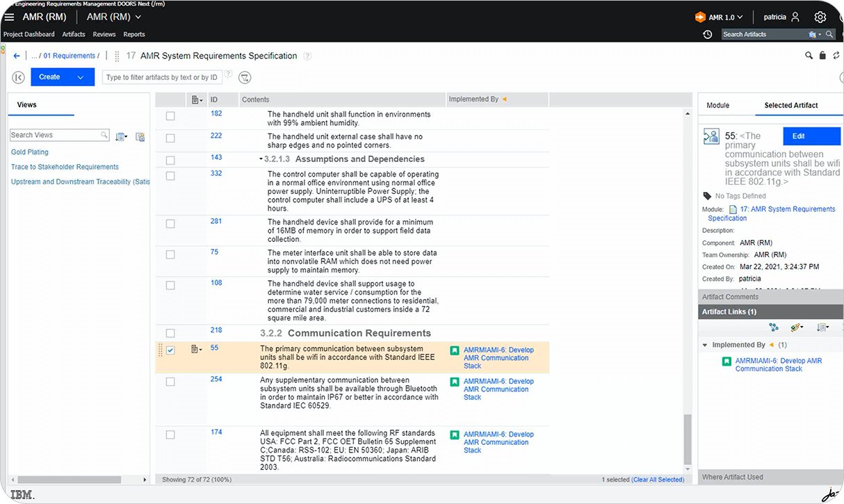
Task: Switch to the Selected Artifact tab
Action: pyautogui.click(x=791, y=106)
